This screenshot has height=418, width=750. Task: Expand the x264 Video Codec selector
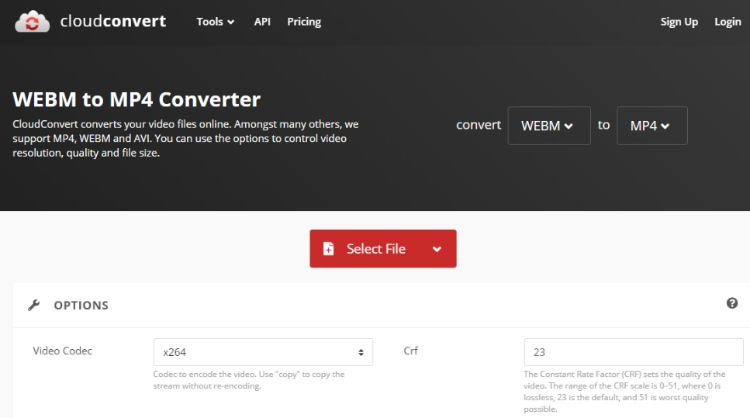pyautogui.click(x=263, y=352)
